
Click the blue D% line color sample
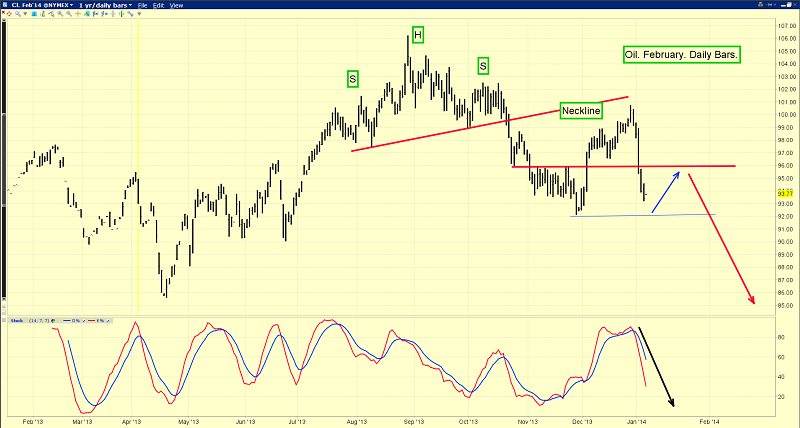67,321
